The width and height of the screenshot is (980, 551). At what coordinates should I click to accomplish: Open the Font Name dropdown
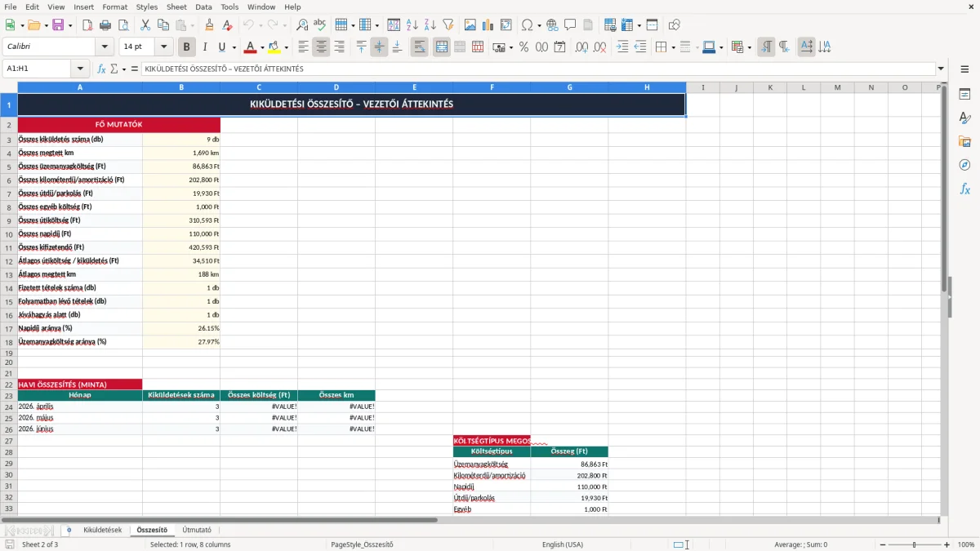pos(104,47)
